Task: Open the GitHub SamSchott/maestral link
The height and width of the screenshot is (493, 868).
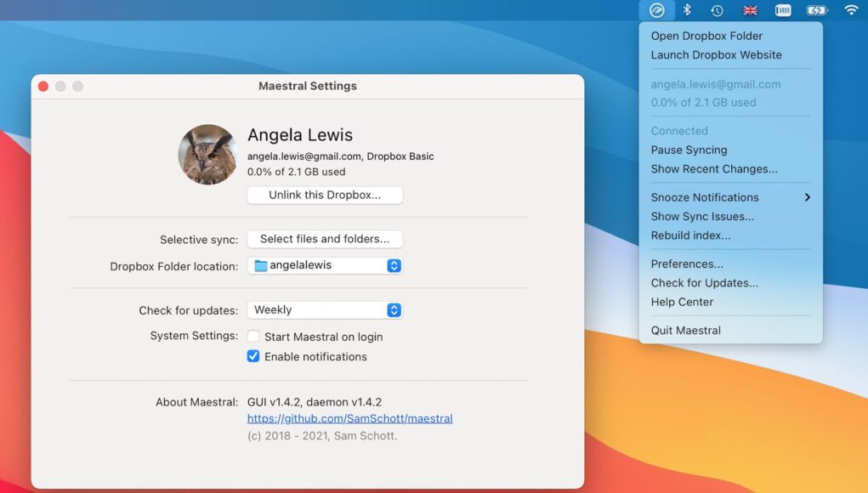Action: coord(350,419)
